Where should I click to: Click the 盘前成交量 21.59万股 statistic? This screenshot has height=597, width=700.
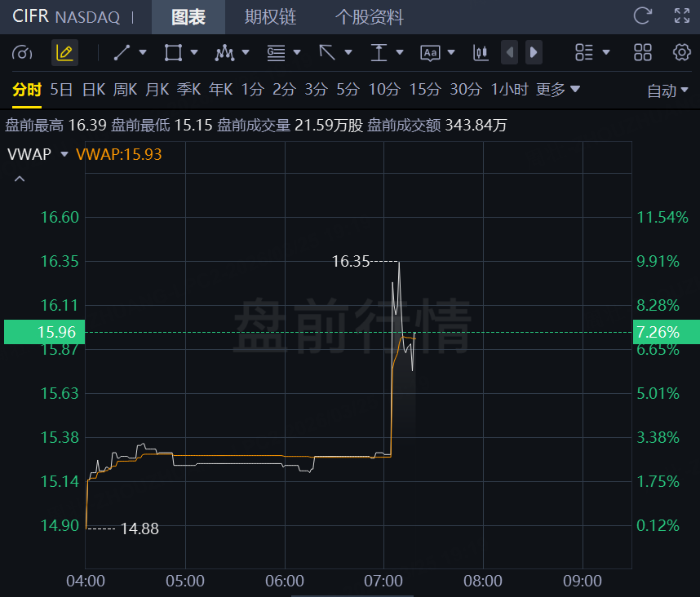[290, 126]
